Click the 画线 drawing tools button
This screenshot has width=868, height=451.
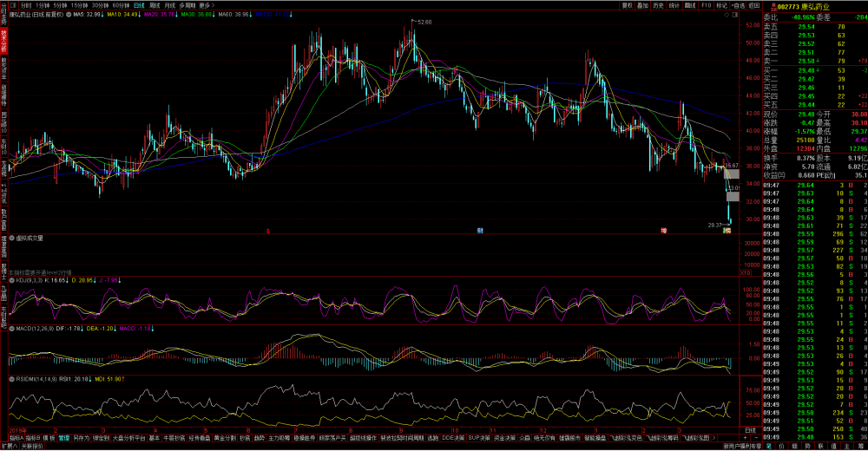click(x=690, y=5)
